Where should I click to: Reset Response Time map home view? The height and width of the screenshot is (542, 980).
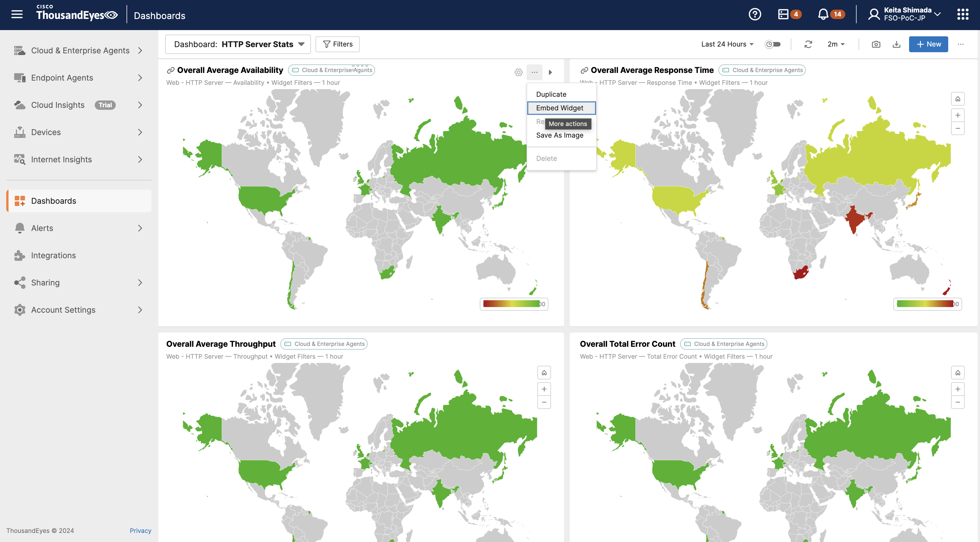coord(958,99)
